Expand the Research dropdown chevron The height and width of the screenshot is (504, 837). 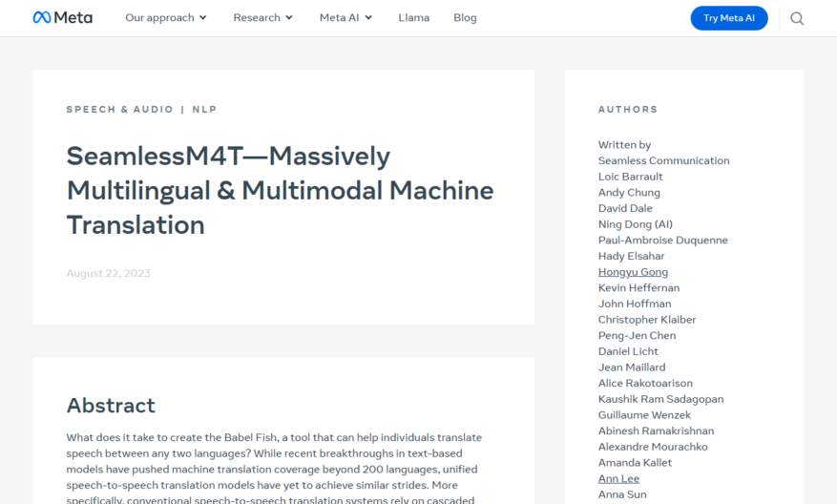click(x=289, y=17)
